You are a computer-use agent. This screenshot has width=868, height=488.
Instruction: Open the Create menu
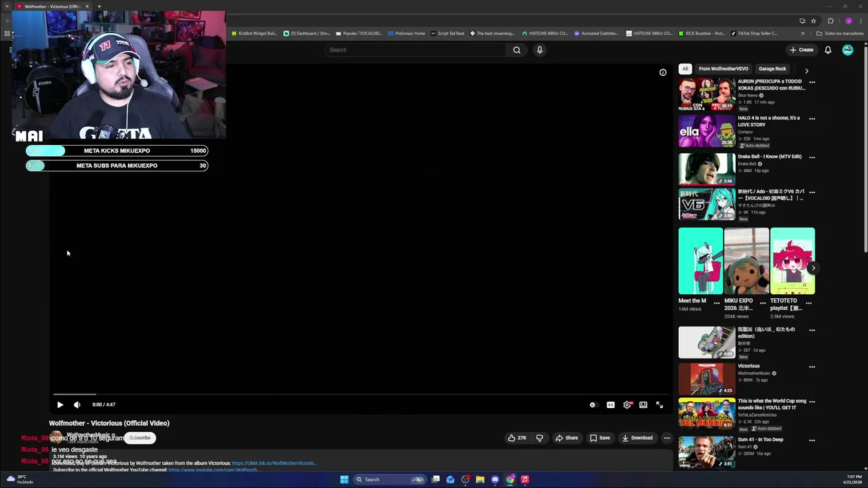[x=802, y=49]
